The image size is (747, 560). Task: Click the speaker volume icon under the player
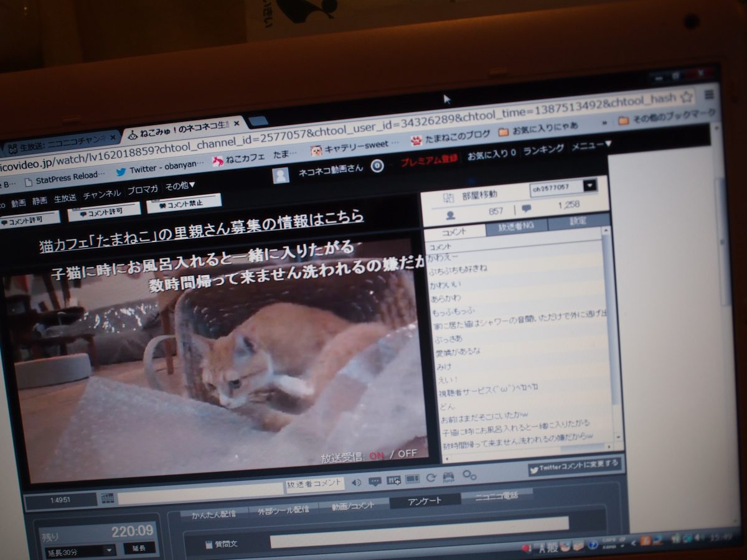pos(356,482)
